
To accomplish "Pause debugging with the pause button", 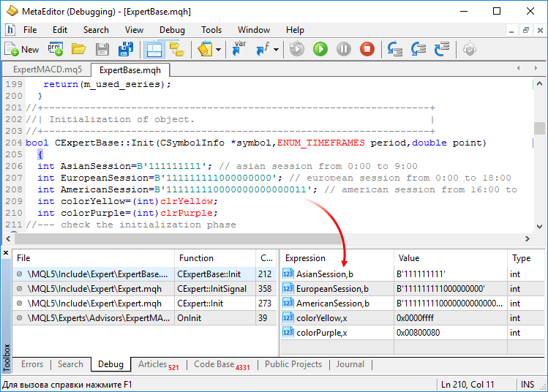I will 344,49.
